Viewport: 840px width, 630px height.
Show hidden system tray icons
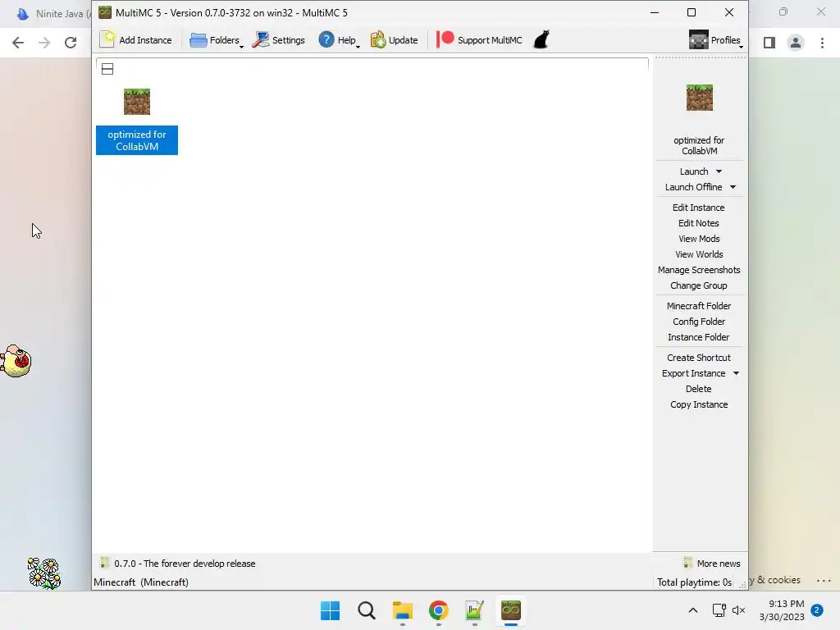coord(692,610)
